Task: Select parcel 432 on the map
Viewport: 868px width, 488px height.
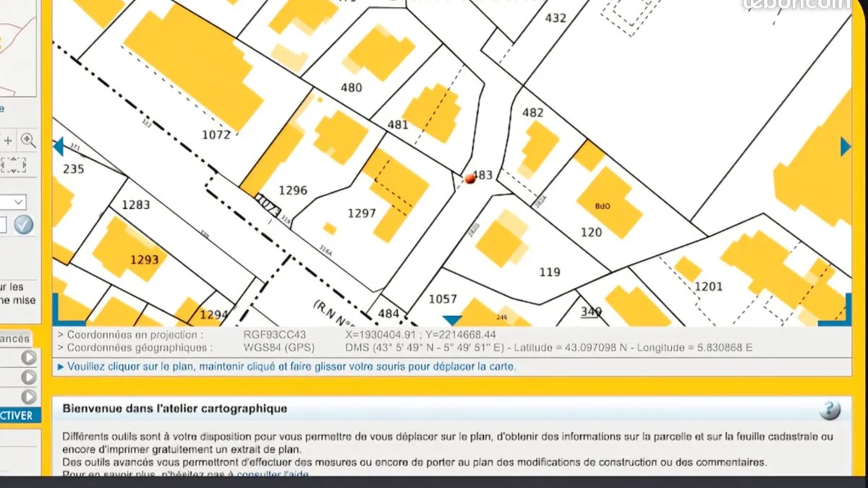Action: (556, 18)
